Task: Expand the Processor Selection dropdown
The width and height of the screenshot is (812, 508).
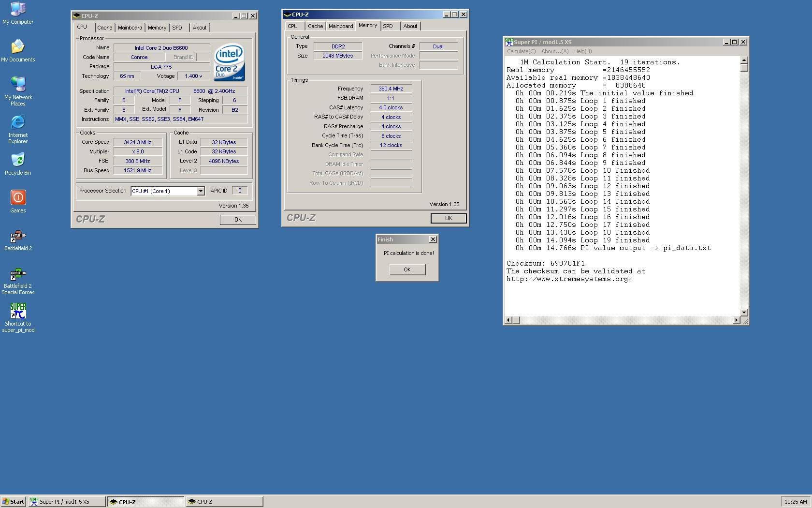Action: 201,191
